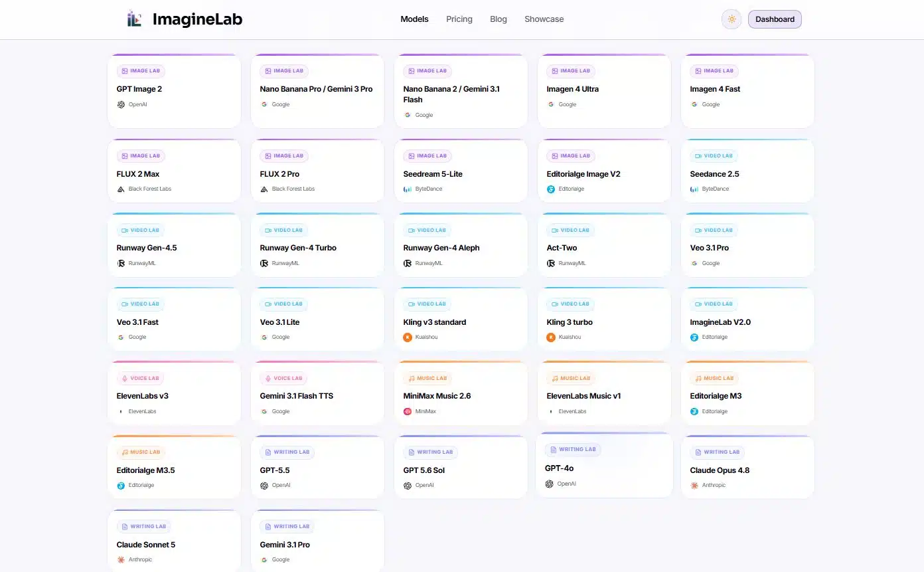Click Google icon under Imagen 4 Ultra

(x=551, y=104)
